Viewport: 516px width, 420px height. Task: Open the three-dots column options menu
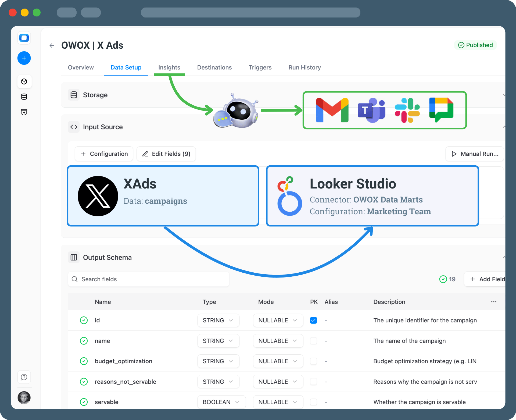[x=493, y=302]
